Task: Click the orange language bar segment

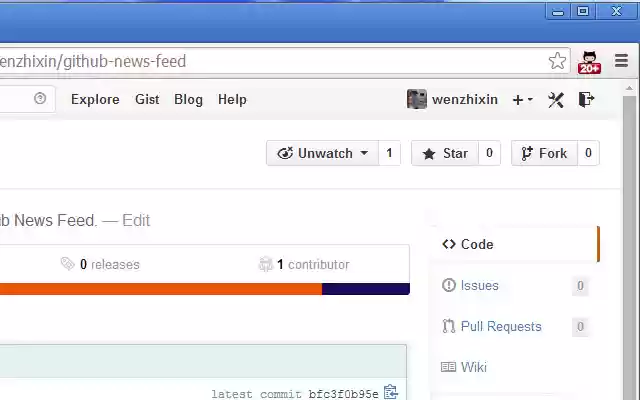Action: [161, 289]
